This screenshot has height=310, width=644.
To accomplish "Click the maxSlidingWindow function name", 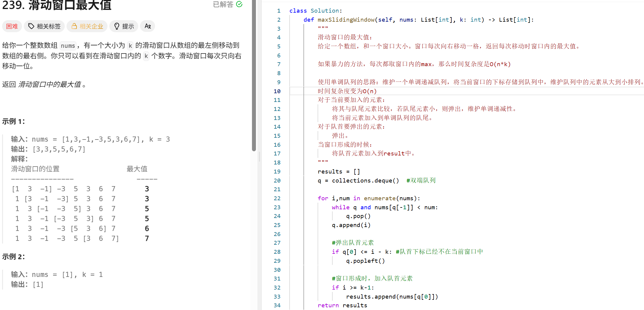I will [346, 20].
